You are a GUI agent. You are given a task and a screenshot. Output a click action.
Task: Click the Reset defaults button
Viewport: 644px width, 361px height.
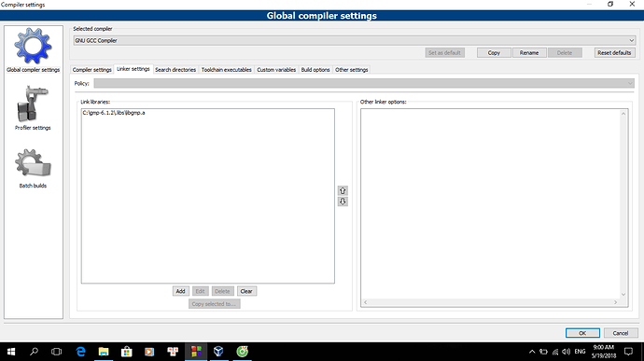[614, 52]
